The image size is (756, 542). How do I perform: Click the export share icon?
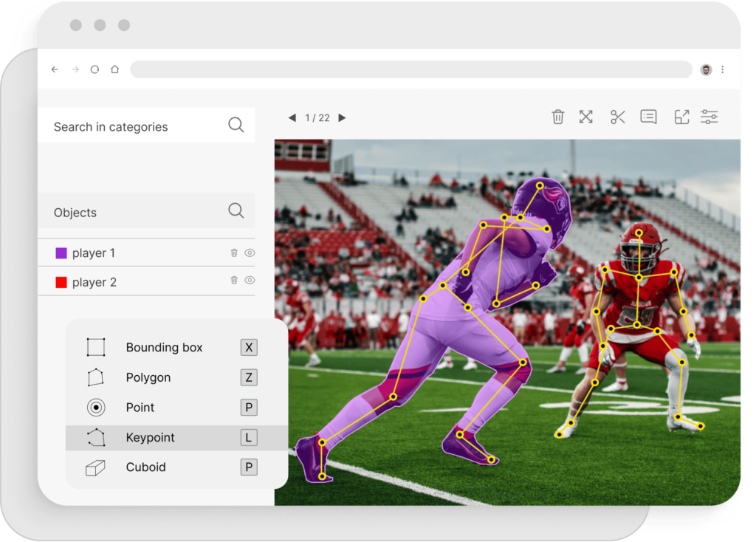[x=681, y=117]
